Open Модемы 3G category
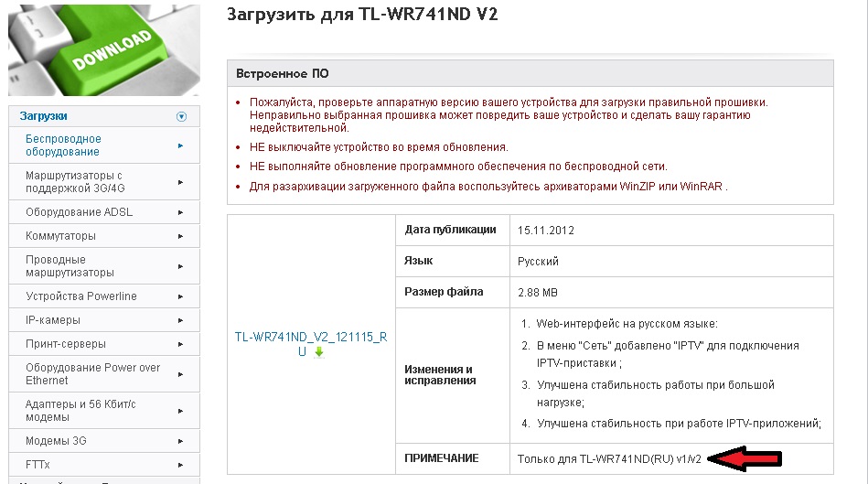This screenshot has width=868, height=484. (56, 441)
